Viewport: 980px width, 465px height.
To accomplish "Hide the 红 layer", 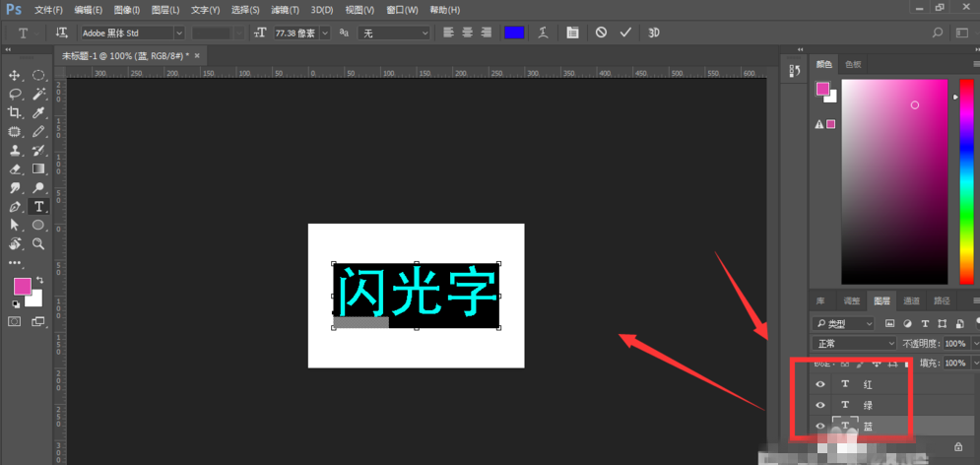I will click(x=820, y=384).
